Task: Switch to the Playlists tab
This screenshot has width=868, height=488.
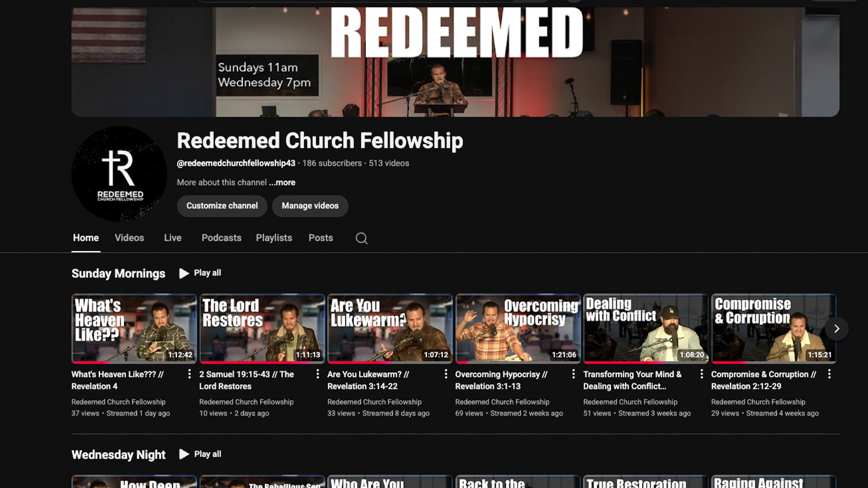Action: [274, 238]
